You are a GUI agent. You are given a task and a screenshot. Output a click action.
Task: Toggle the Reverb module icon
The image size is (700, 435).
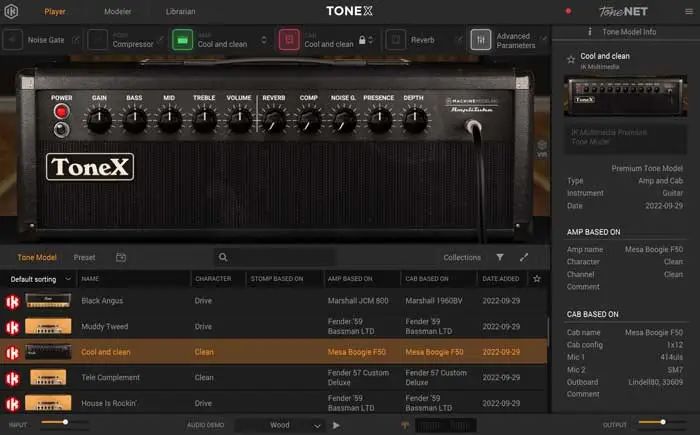coord(396,40)
